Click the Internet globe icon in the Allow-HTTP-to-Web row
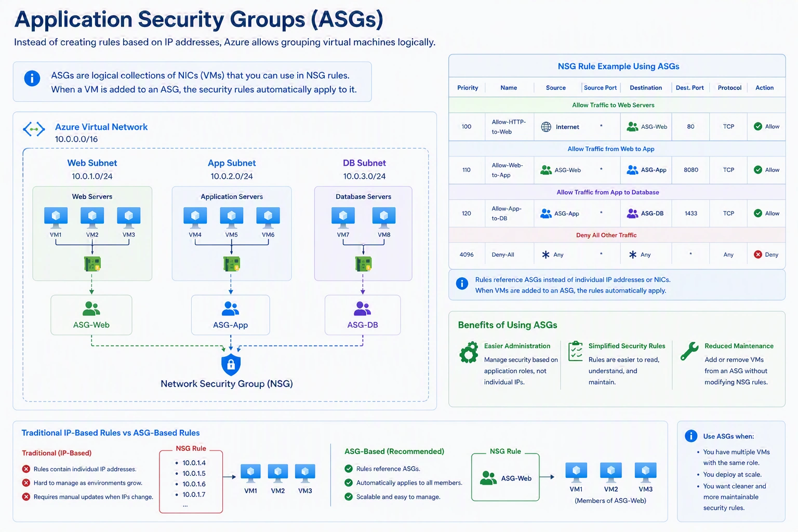This screenshot has height=532, width=798. (546, 127)
